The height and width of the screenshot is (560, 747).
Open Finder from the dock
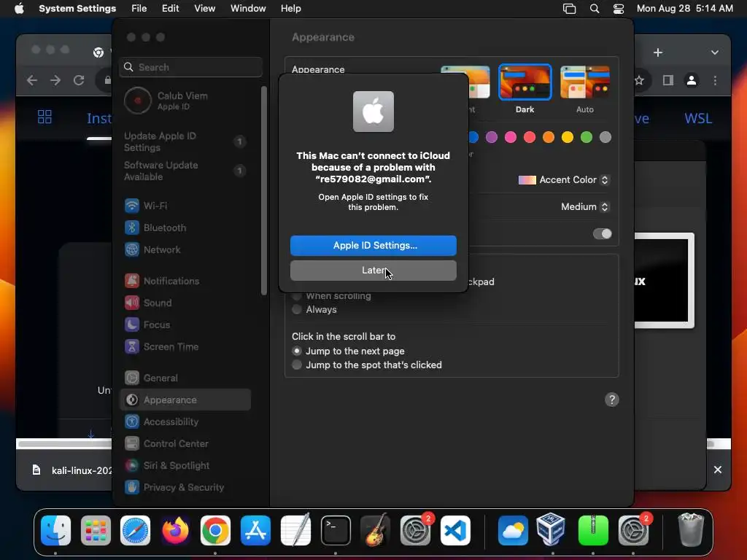pos(55,531)
